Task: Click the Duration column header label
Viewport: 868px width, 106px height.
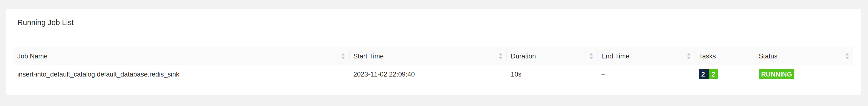Action: [523, 56]
